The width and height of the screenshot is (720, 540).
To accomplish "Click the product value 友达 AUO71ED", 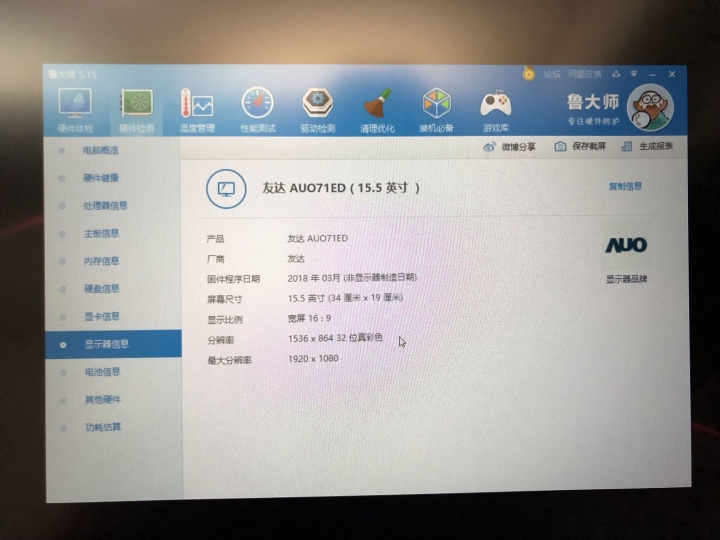I will 317,238.
